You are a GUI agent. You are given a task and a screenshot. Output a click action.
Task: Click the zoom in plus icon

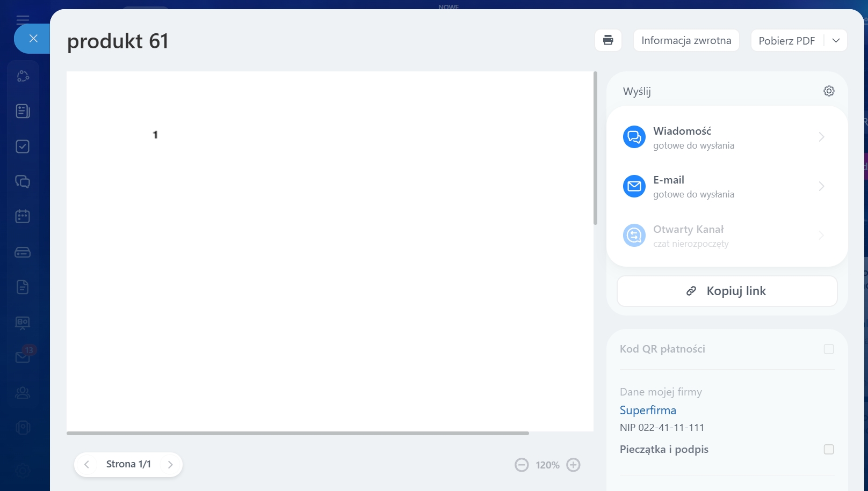pyautogui.click(x=573, y=465)
